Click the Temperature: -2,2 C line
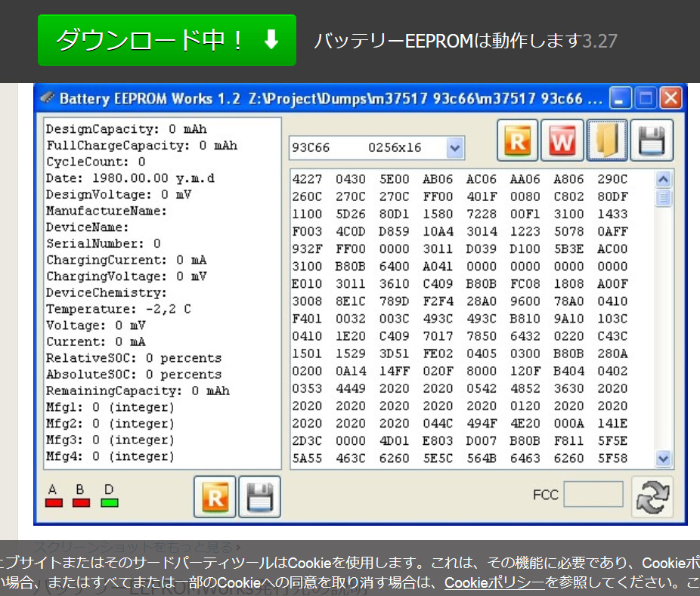The image size is (700, 596). click(119, 309)
